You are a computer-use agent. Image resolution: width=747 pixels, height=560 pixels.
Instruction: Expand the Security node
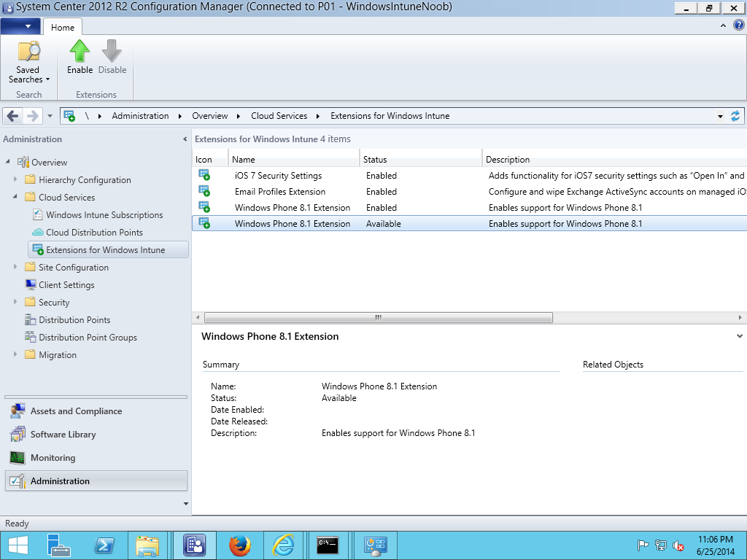pos(15,302)
